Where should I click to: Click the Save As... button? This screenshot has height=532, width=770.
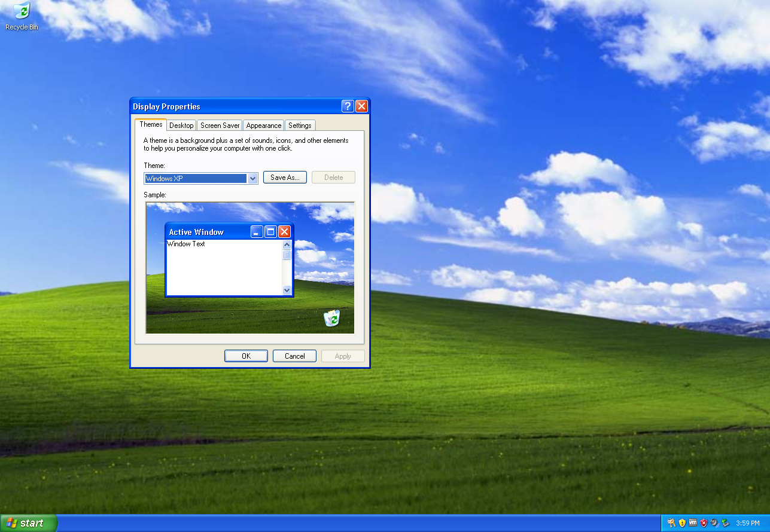pos(285,178)
